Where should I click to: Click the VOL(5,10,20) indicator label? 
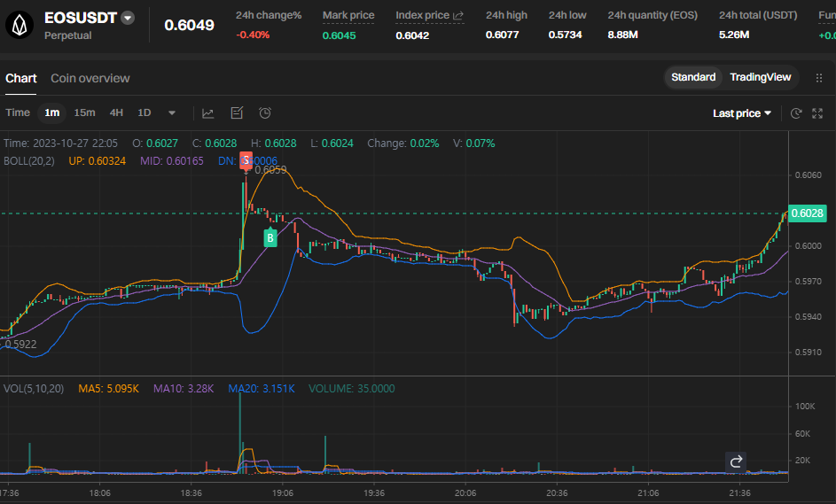click(x=34, y=388)
